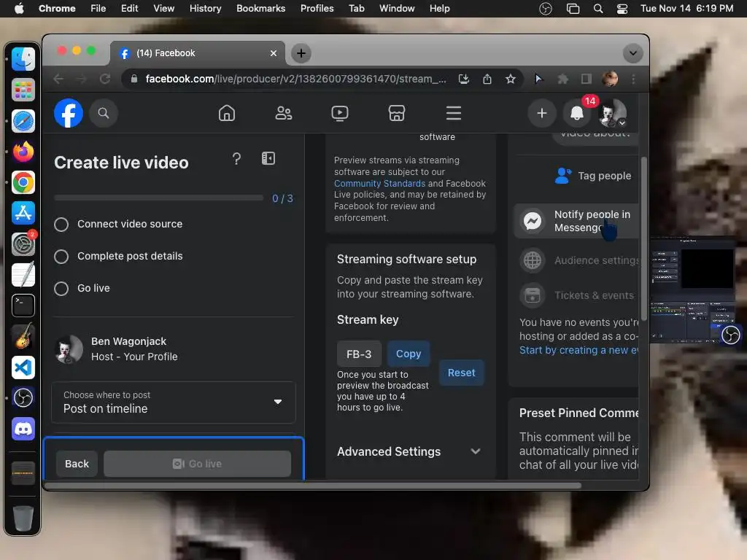Reset the stream key

(461, 373)
